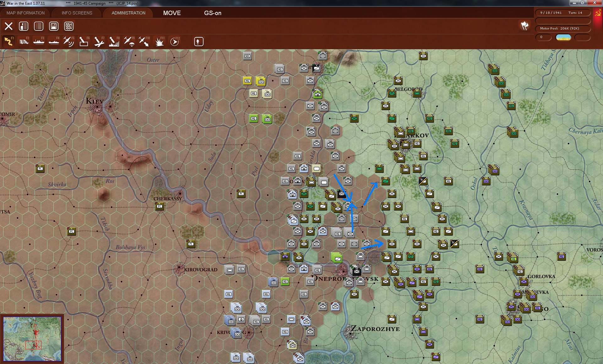
Task: Click the Zaporozhye city label
Action: click(x=375, y=329)
